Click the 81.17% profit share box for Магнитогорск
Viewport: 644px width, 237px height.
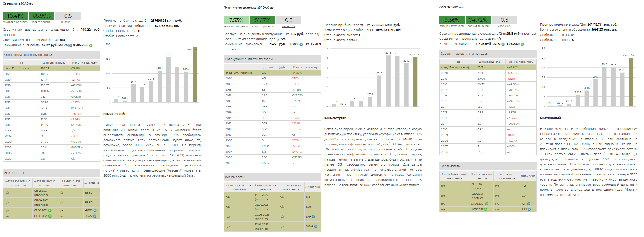coord(263,20)
